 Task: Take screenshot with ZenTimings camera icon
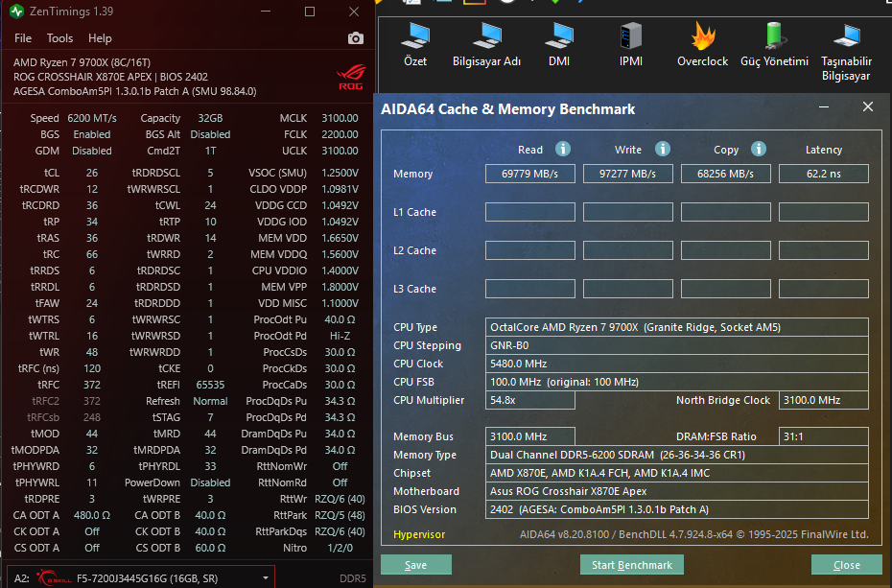[x=356, y=38]
